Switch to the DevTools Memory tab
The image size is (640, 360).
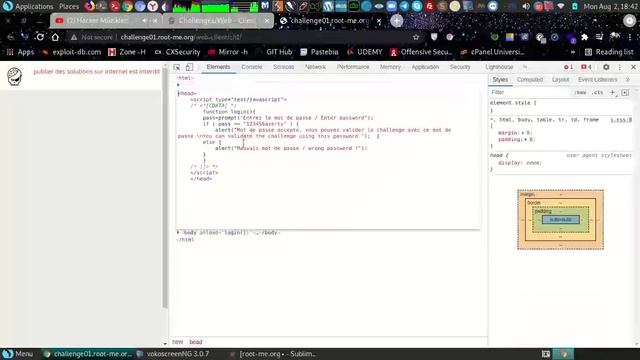coord(390,67)
